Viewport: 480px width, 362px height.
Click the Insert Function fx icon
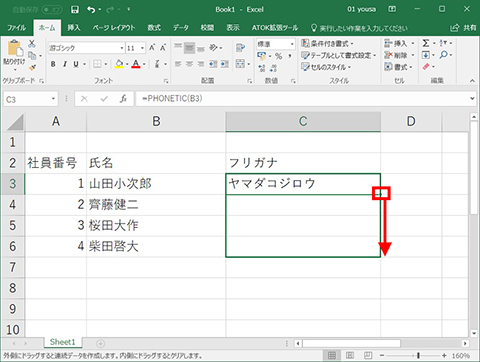pos(123,99)
